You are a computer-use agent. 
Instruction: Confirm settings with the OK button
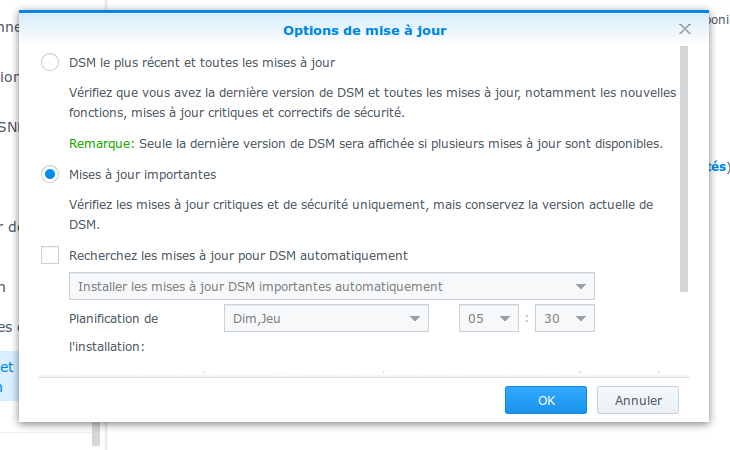(x=546, y=400)
